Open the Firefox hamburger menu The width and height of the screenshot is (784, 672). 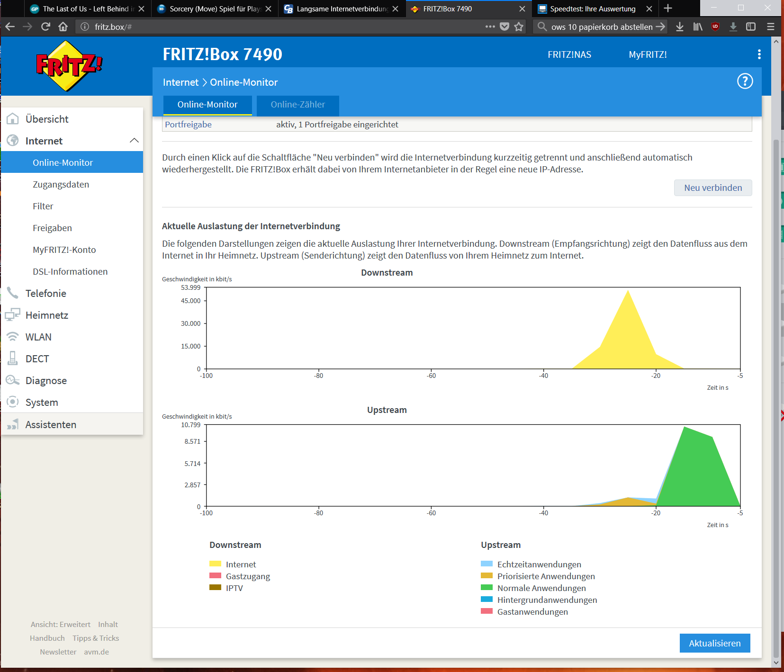coord(771,27)
